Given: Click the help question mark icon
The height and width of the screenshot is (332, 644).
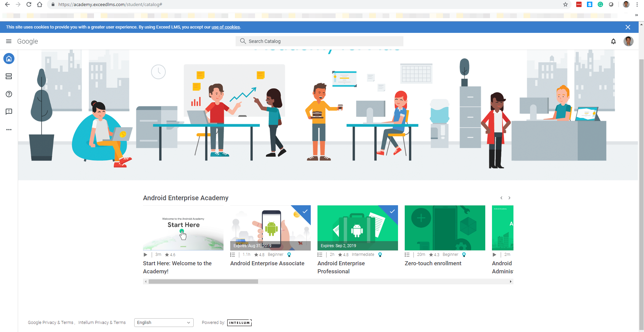Looking at the screenshot, I should pyautogui.click(x=9, y=94).
